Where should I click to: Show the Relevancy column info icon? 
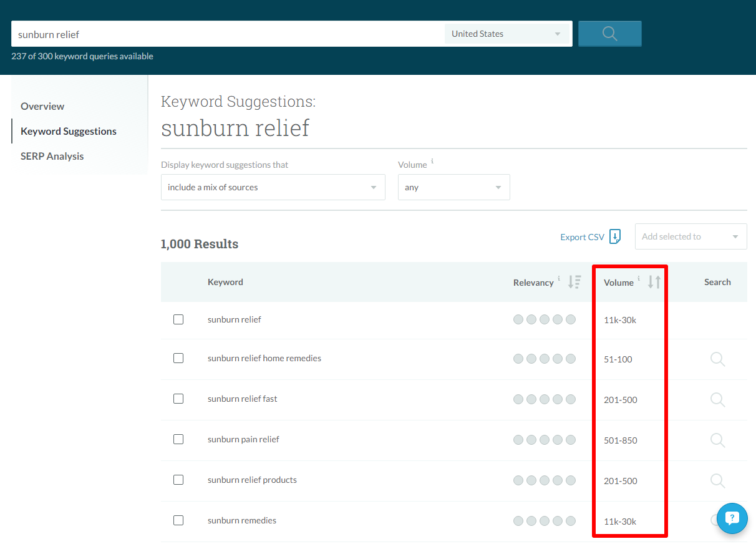click(x=559, y=279)
